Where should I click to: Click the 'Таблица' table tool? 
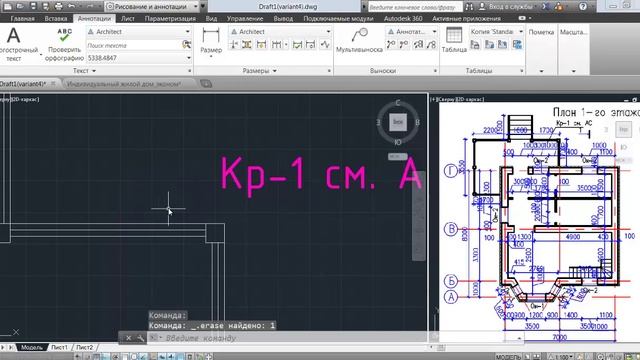454,40
